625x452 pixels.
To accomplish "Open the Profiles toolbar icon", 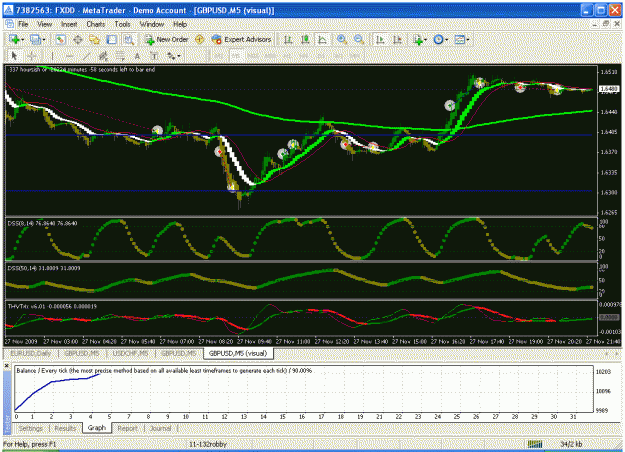I will click(36, 39).
